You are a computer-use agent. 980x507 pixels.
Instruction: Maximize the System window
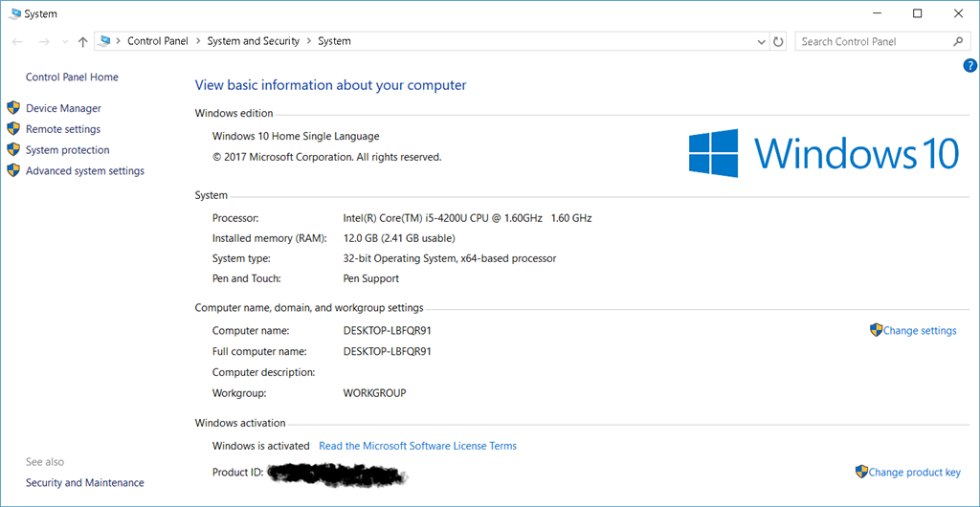[x=918, y=13]
